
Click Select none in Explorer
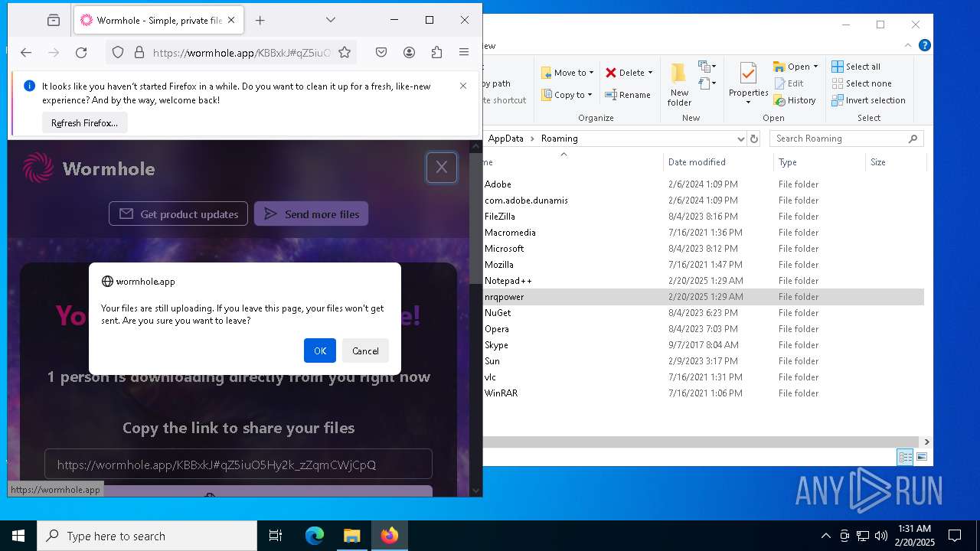[861, 83]
